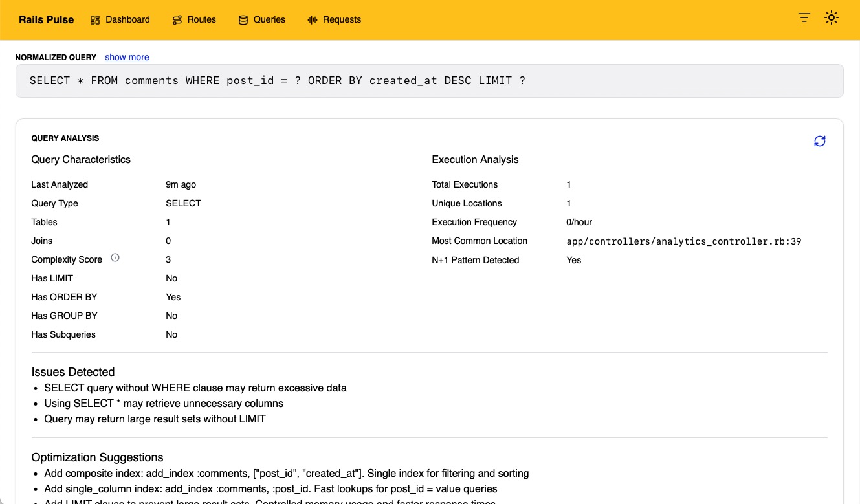The image size is (860, 504).
Task: Expand the normalized query with show more
Action: coord(127,57)
